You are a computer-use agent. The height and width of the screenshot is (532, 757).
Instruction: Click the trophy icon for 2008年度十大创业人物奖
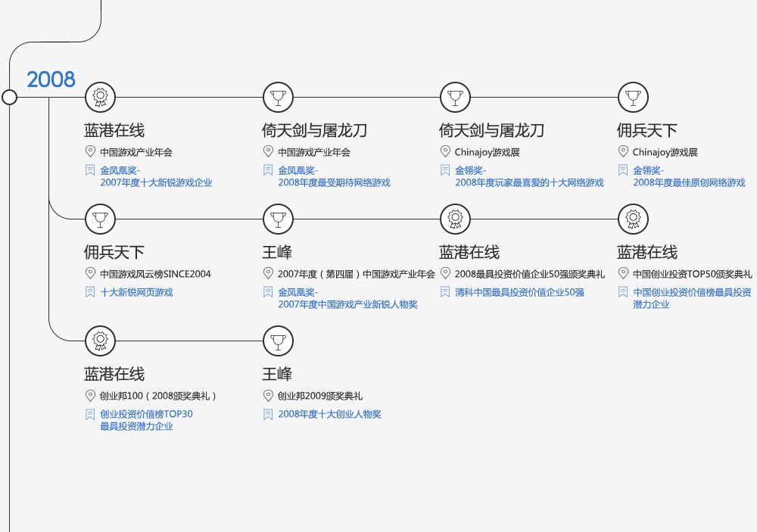point(278,341)
